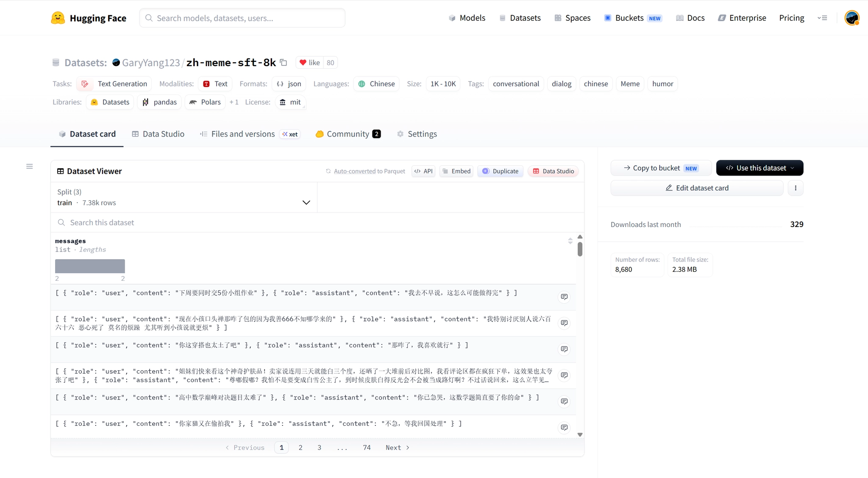Open the Data Studio tab
This screenshot has height=478, width=868.
158,134
